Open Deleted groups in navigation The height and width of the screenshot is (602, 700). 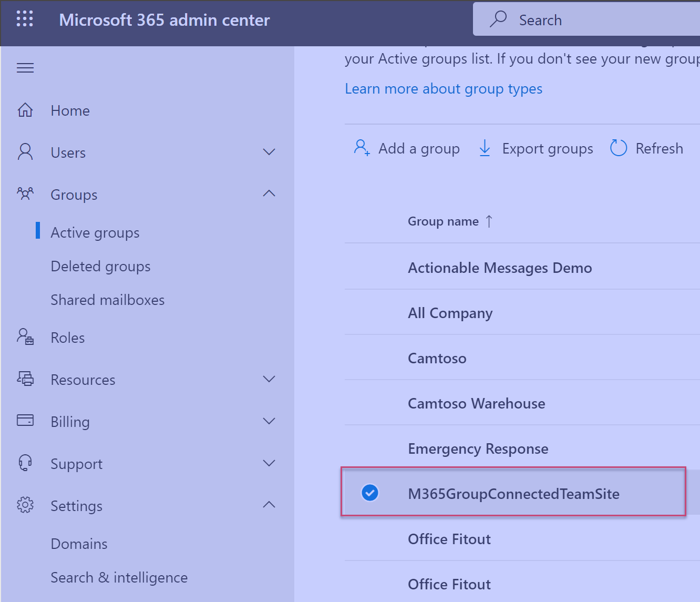(x=100, y=267)
